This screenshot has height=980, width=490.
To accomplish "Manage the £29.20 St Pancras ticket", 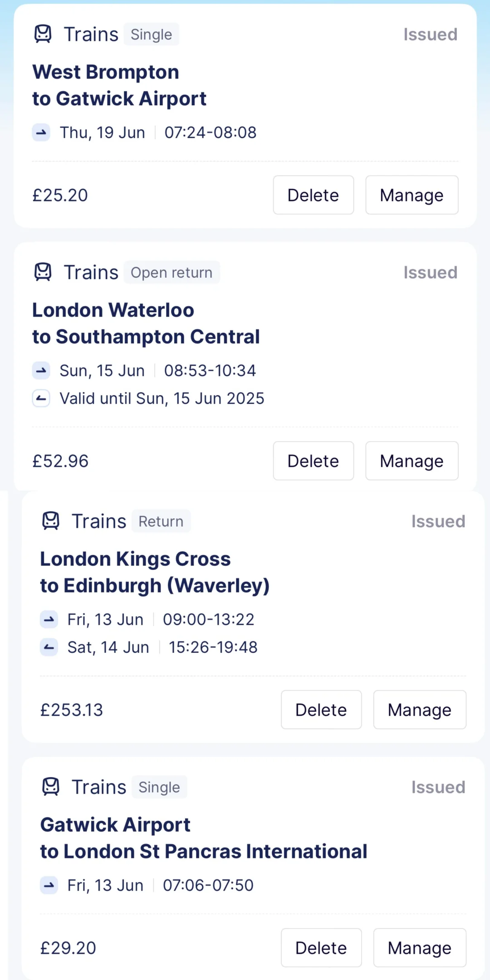I will pos(419,948).
